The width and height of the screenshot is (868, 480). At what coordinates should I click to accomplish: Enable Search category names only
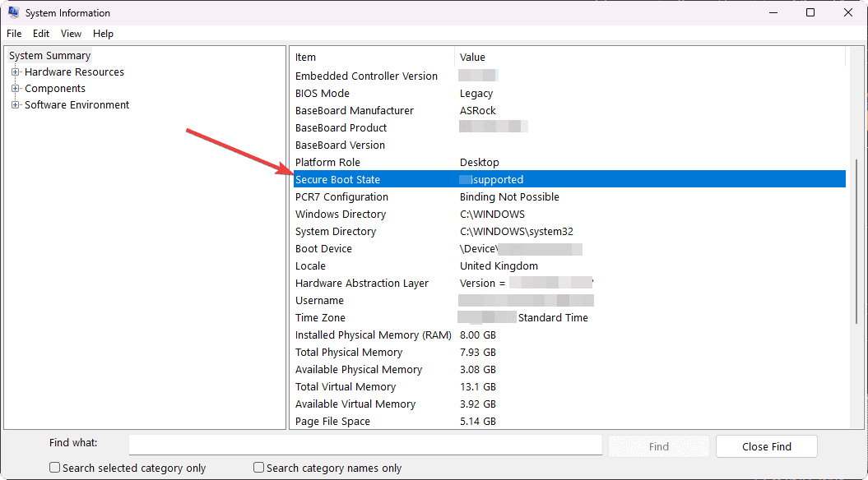point(258,467)
